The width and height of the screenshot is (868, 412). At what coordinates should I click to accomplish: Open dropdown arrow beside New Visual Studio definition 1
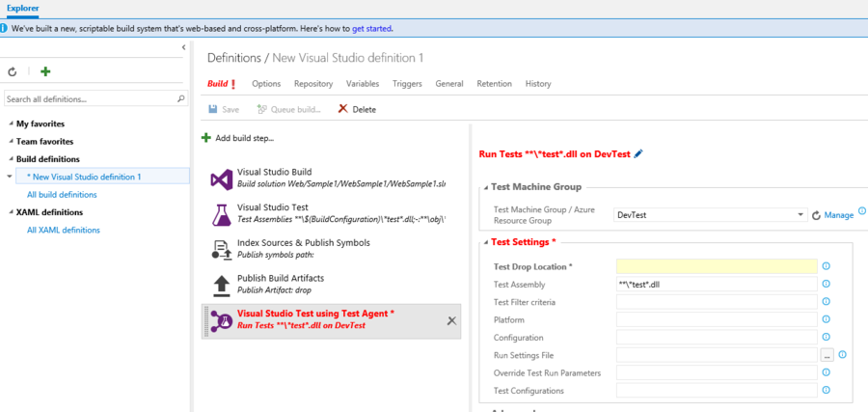click(x=9, y=177)
